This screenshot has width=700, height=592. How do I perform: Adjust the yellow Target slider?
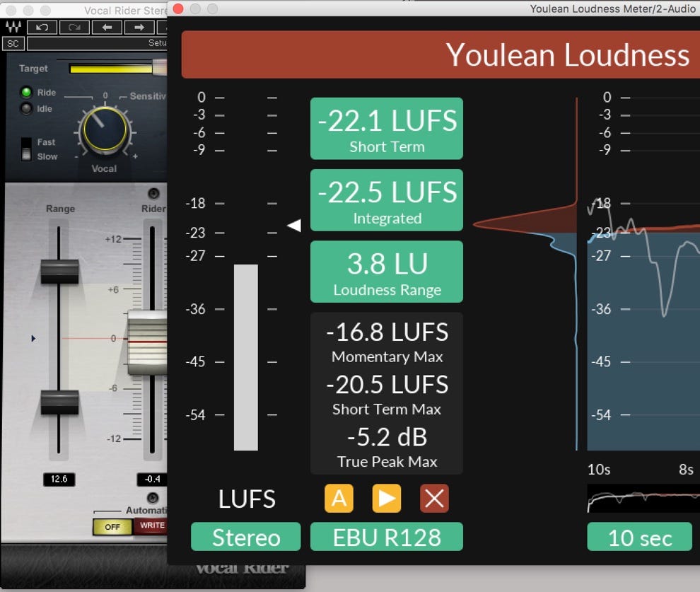[118, 69]
